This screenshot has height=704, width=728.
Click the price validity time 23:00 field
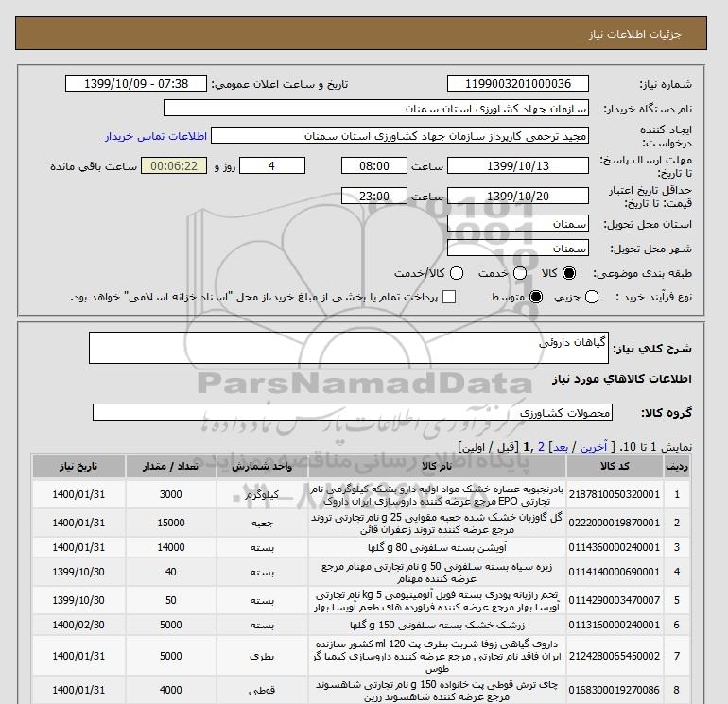(374, 196)
